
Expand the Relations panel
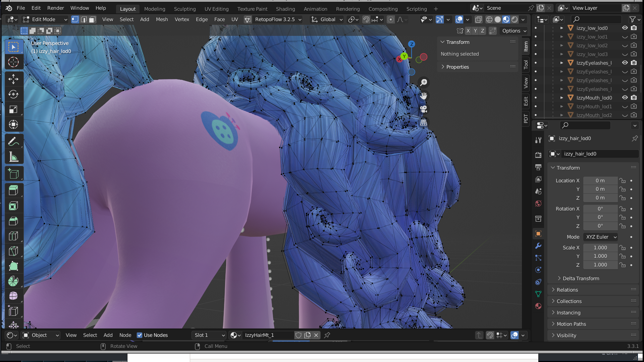[x=567, y=290]
